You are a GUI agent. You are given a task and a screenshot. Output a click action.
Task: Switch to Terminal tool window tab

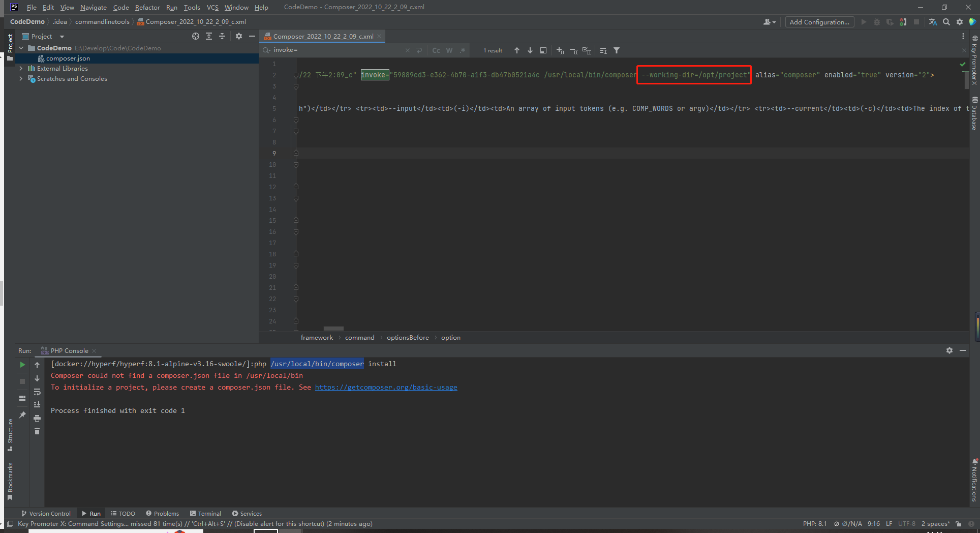click(205, 513)
